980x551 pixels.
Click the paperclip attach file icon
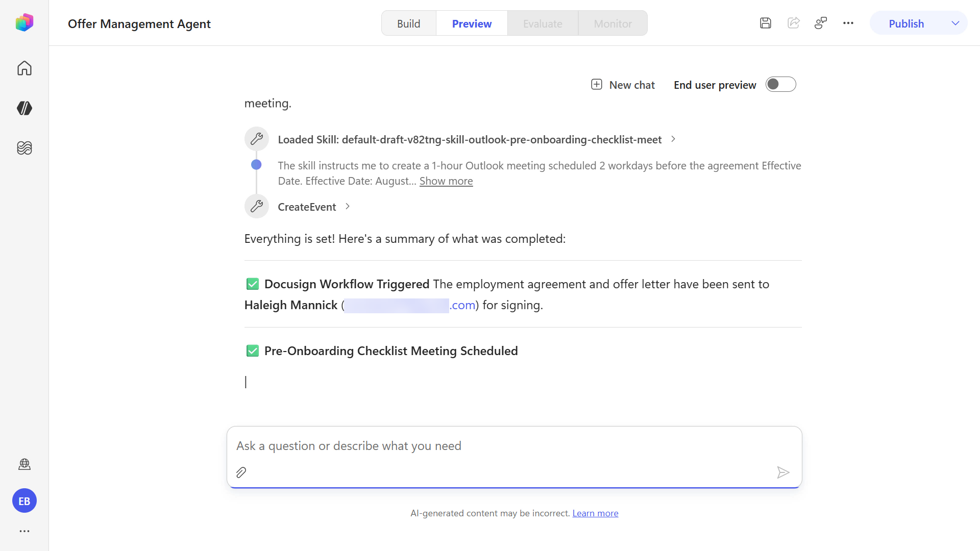click(241, 472)
